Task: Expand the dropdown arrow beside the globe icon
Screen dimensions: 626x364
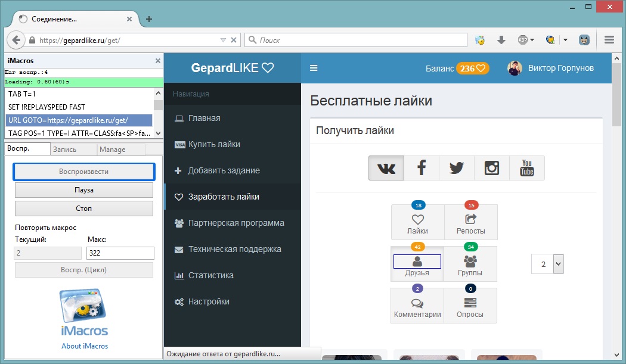Action: (565, 40)
